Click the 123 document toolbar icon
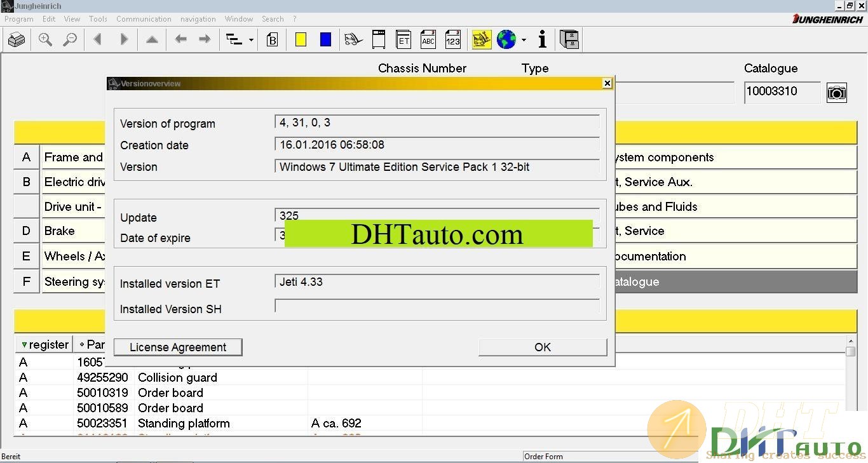The image size is (868, 463). [453, 39]
